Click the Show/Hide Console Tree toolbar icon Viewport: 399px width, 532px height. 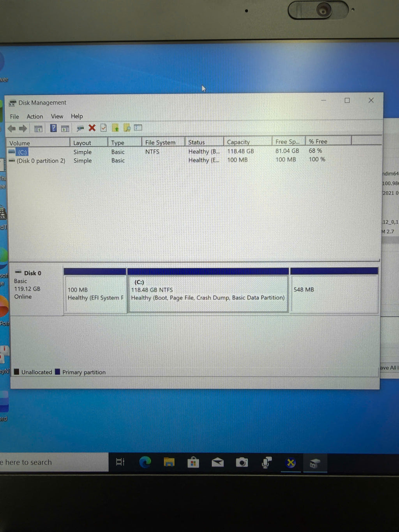(x=38, y=128)
